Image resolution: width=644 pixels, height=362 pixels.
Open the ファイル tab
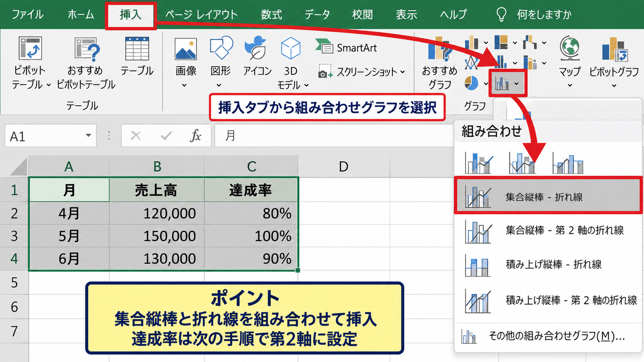pyautogui.click(x=27, y=15)
